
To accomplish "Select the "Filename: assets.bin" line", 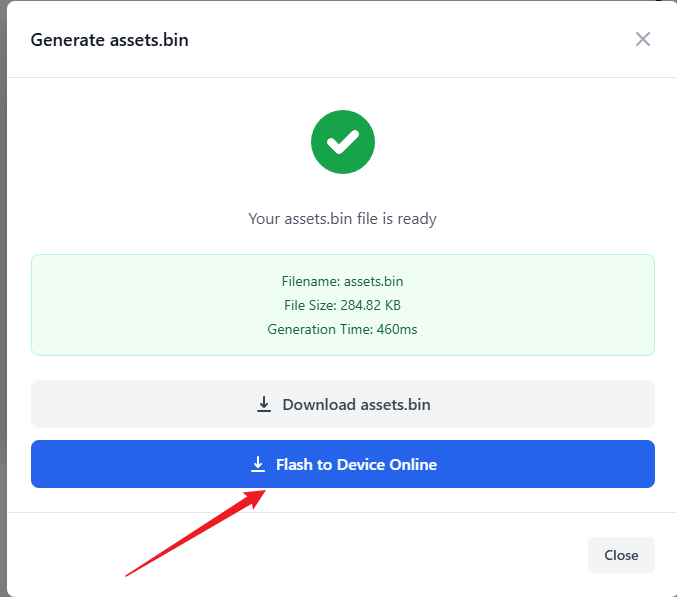I will pos(342,281).
